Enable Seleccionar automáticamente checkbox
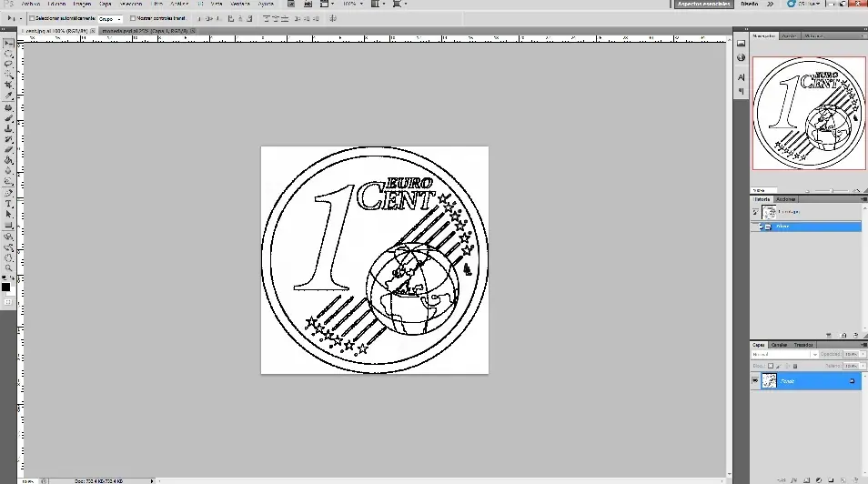 click(32, 18)
